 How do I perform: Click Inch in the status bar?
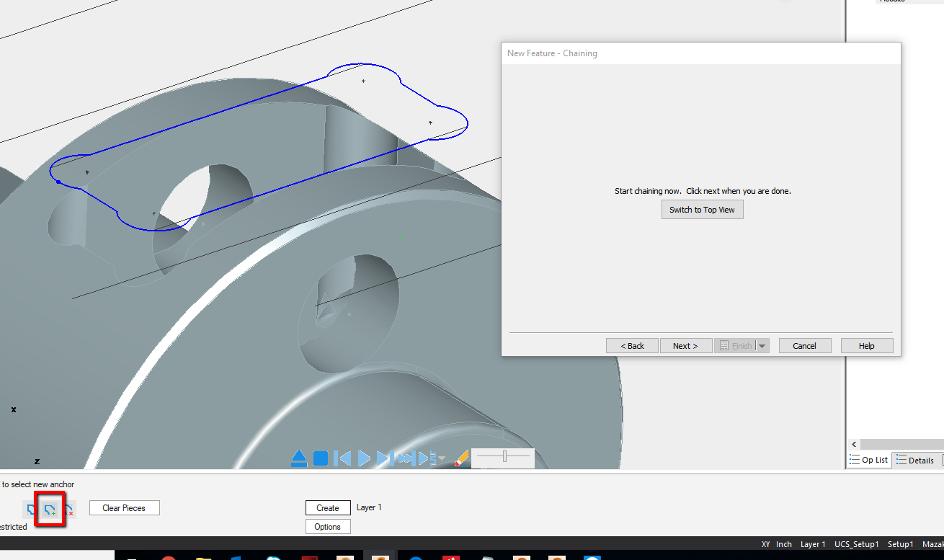coord(783,544)
